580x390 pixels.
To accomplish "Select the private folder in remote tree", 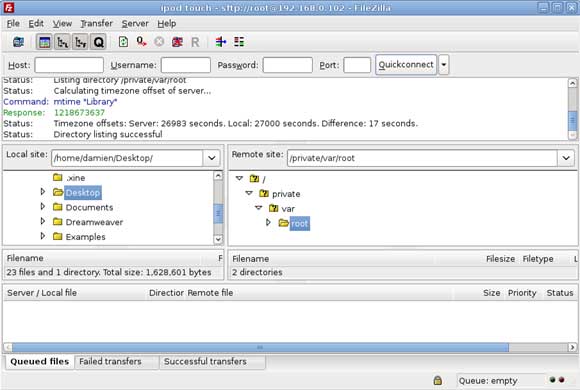I will [286, 194].
